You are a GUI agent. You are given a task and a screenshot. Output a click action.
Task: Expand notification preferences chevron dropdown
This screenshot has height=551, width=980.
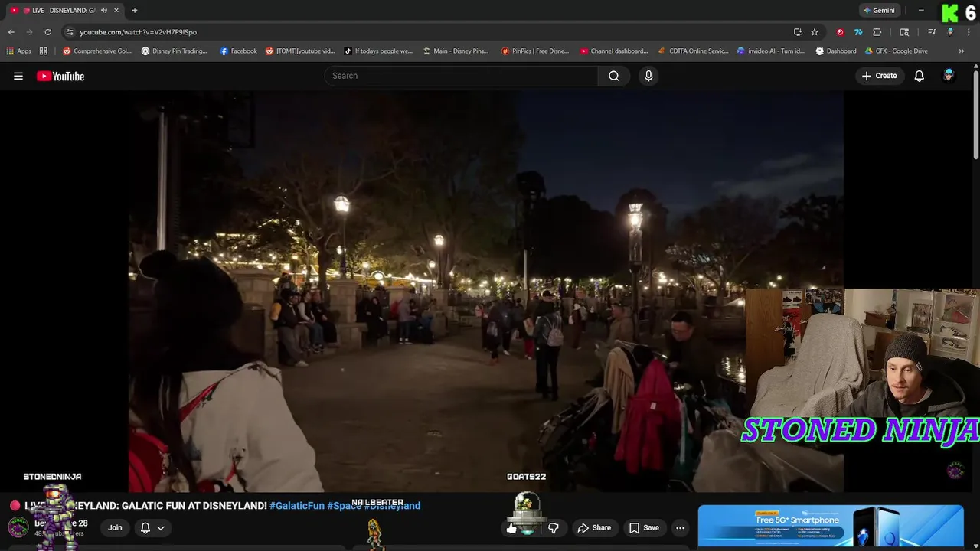tap(161, 528)
